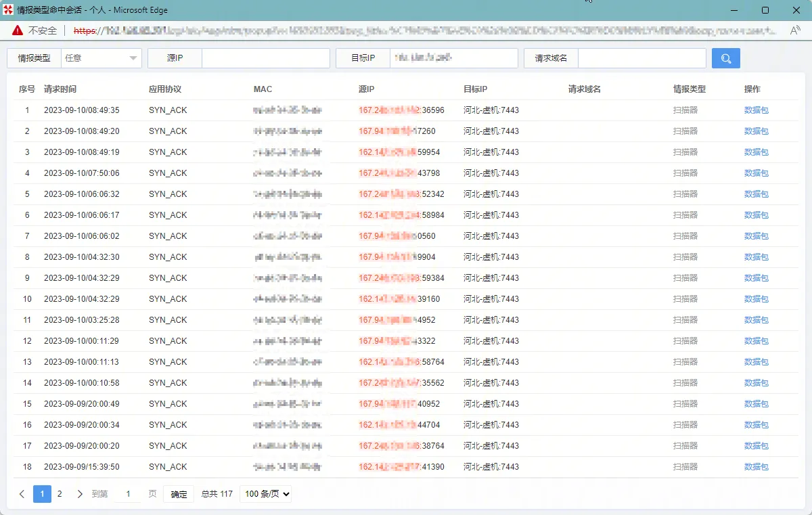This screenshot has width=812, height=515.
Task: Open the 100 条/页 page size selector
Action: (x=266, y=494)
